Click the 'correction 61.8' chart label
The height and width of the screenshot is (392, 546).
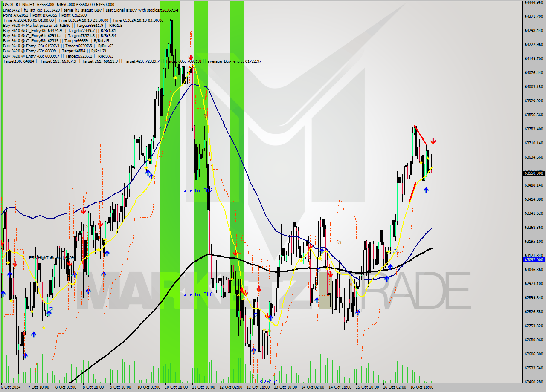coord(197,294)
